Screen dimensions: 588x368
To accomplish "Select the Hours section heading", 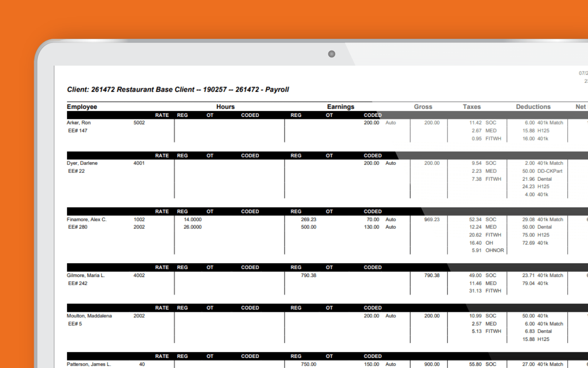I will (x=226, y=107).
